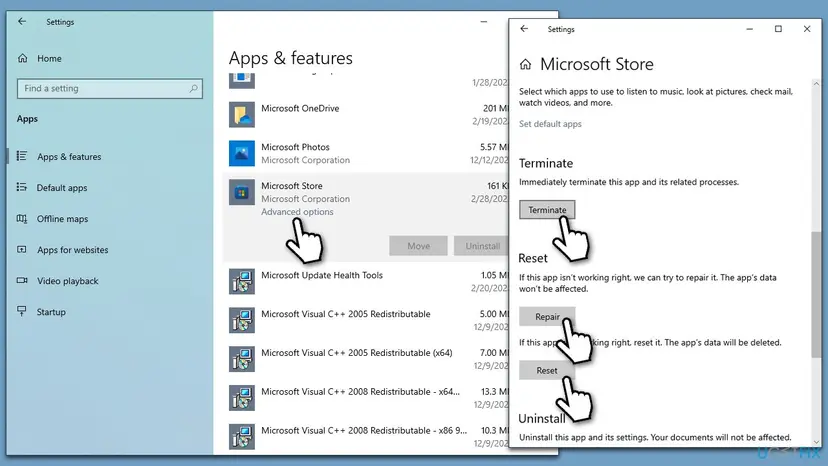Select the Microsoft Update Health Tools entry name
Viewport: 828px width, 466px height.
tap(322, 275)
